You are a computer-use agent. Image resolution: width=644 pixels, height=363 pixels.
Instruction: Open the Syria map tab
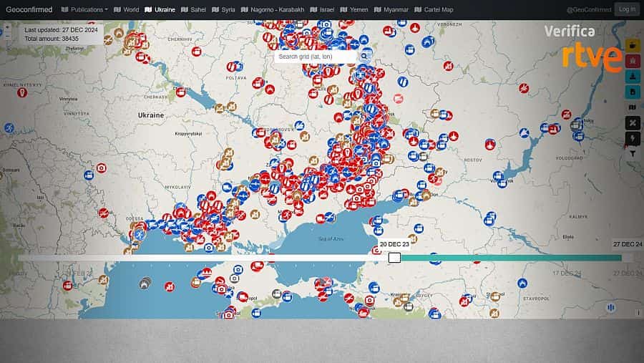pos(223,10)
